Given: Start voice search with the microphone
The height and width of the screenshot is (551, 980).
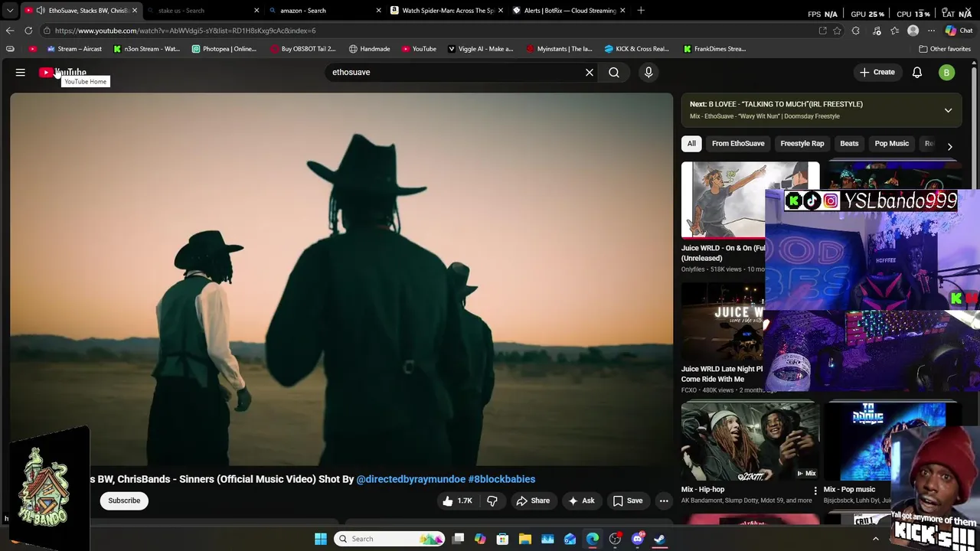Looking at the screenshot, I should pos(648,72).
